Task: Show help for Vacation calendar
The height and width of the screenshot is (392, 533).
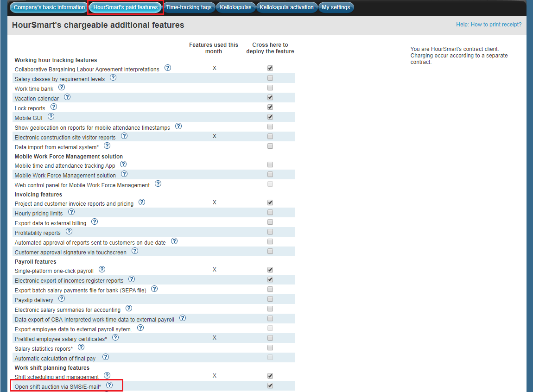Action: pos(67,97)
